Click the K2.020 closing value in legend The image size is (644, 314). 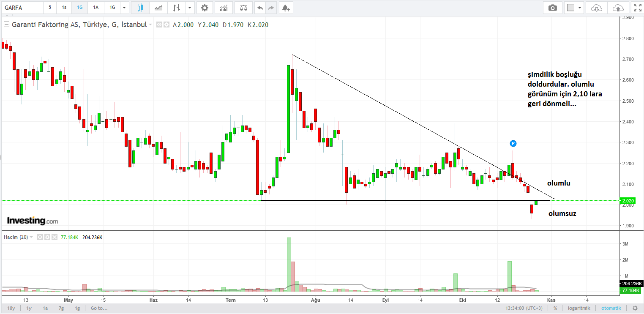[x=258, y=25]
